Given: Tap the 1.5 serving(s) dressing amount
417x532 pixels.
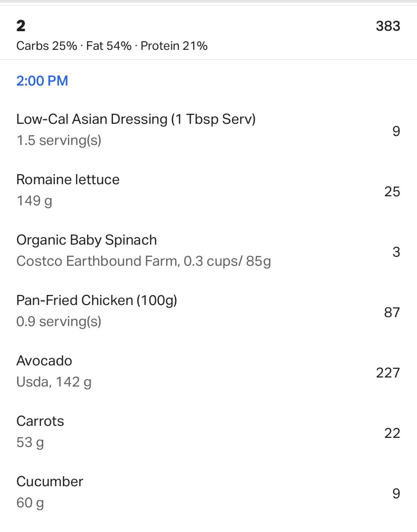Looking at the screenshot, I should [x=59, y=140].
